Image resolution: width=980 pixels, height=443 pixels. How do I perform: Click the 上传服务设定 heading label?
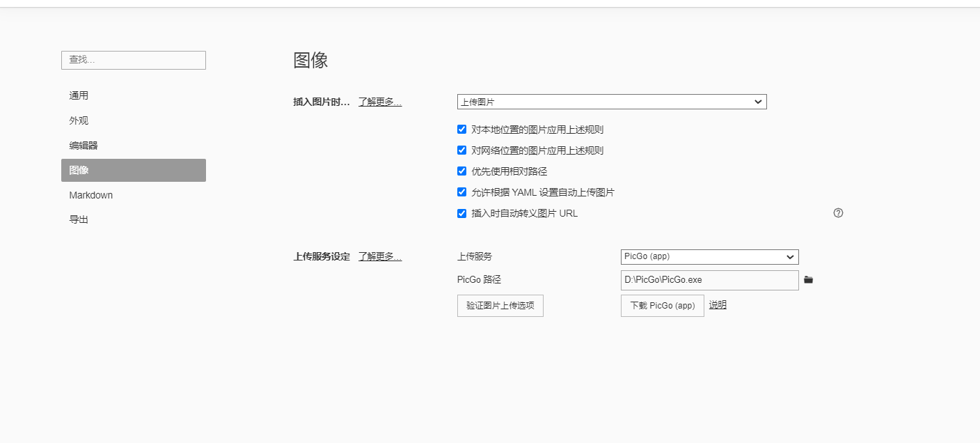coord(322,256)
